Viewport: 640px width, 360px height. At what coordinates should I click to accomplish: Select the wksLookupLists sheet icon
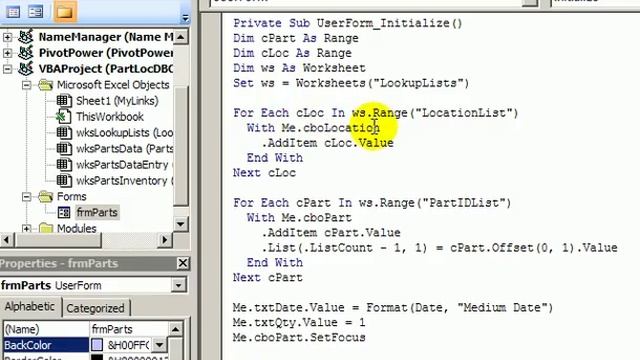tap(64, 133)
